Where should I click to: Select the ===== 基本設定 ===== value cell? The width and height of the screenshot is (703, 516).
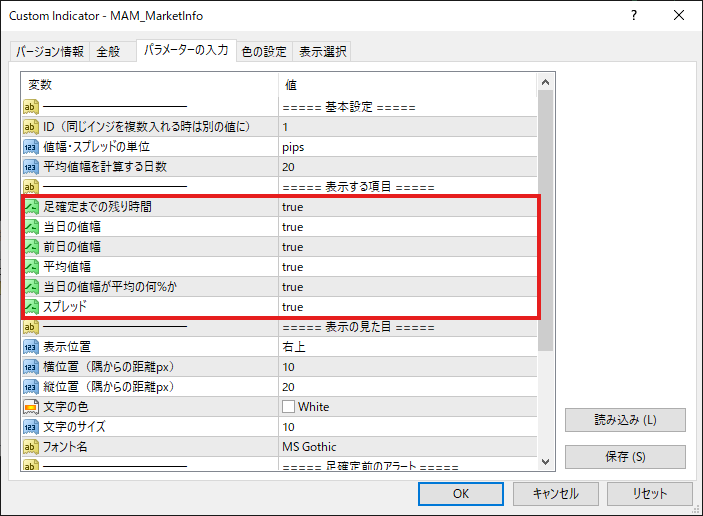(x=408, y=107)
